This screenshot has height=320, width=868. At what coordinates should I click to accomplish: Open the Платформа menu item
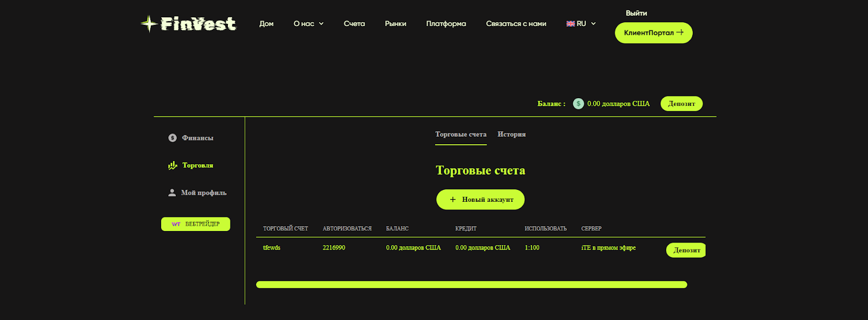446,24
